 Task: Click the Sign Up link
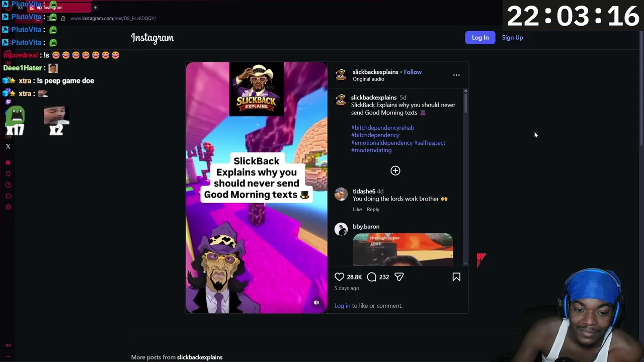coord(512,38)
